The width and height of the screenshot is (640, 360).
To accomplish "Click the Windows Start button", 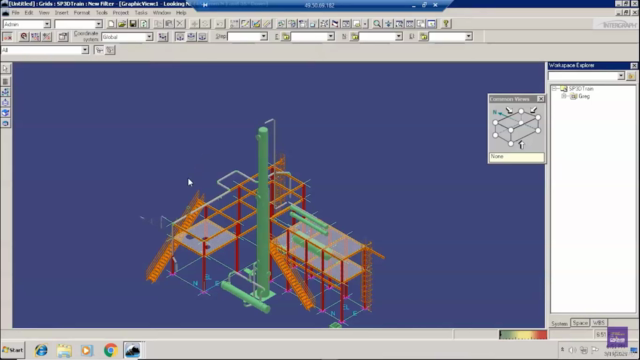I will point(13,350).
